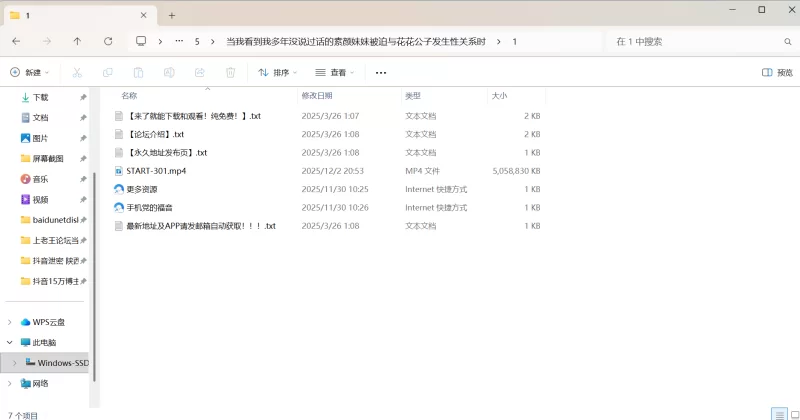The image size is (800, 420).
Task: Go up one folder level
Action: click(x=77, y=41)
